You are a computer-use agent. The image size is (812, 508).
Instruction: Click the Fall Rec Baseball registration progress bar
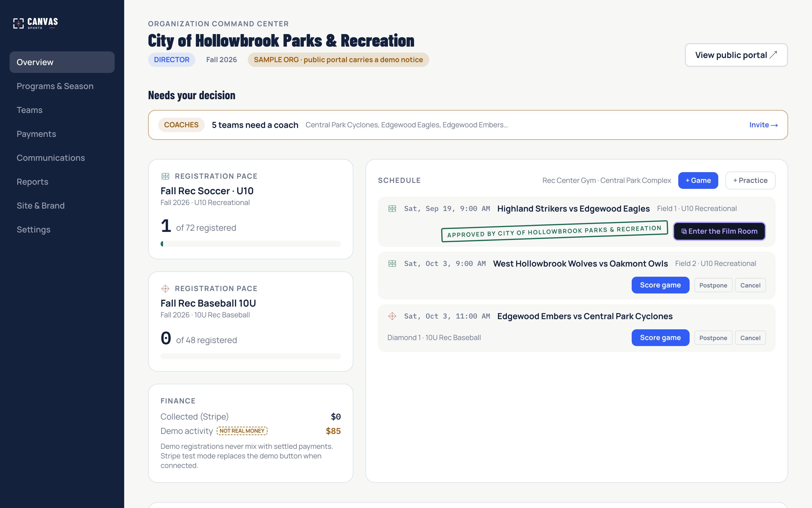(x=251, y=356)
